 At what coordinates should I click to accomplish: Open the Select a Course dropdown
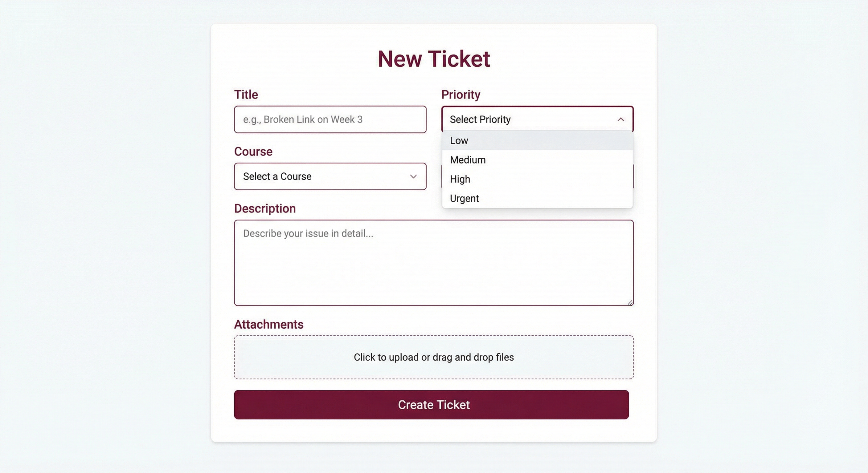pos(330,176)
